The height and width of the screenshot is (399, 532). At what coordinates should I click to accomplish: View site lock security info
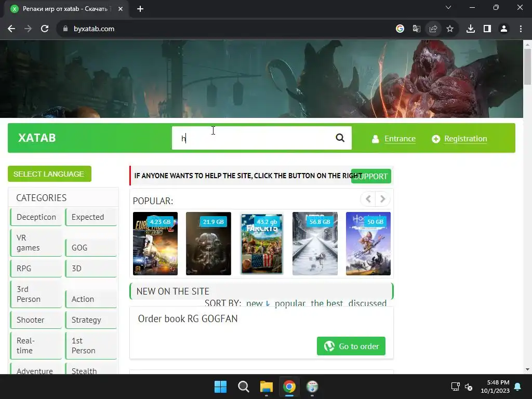[x=65, y=29]
